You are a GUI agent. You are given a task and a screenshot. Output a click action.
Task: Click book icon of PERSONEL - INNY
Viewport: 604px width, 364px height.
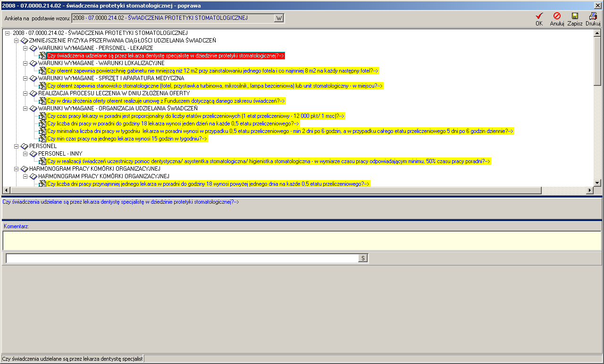(33, 154)
